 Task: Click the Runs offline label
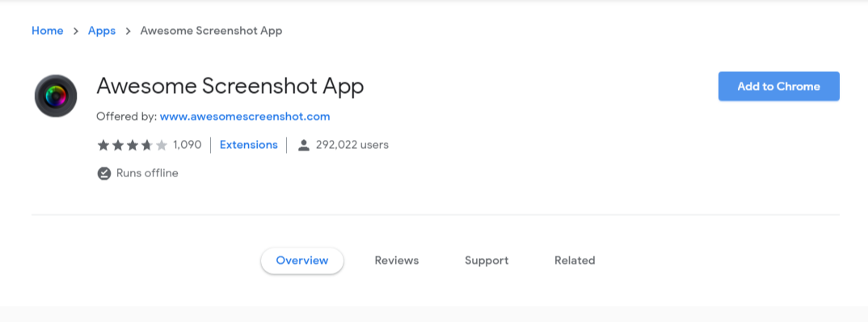[x=147, y=173]
